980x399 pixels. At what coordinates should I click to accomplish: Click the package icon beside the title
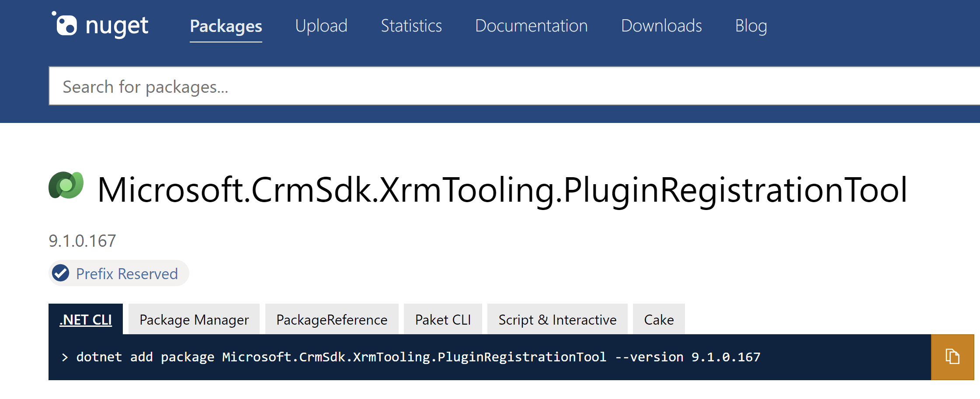(66, 185)
